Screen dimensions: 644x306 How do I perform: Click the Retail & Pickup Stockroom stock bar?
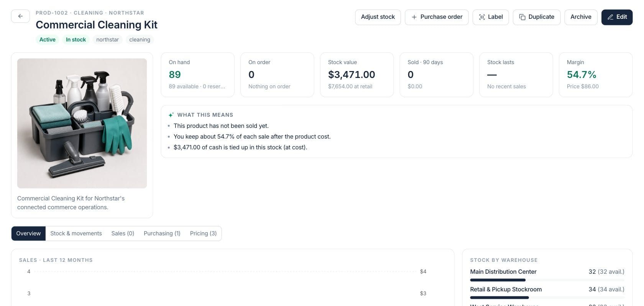(x=547, y=298)
